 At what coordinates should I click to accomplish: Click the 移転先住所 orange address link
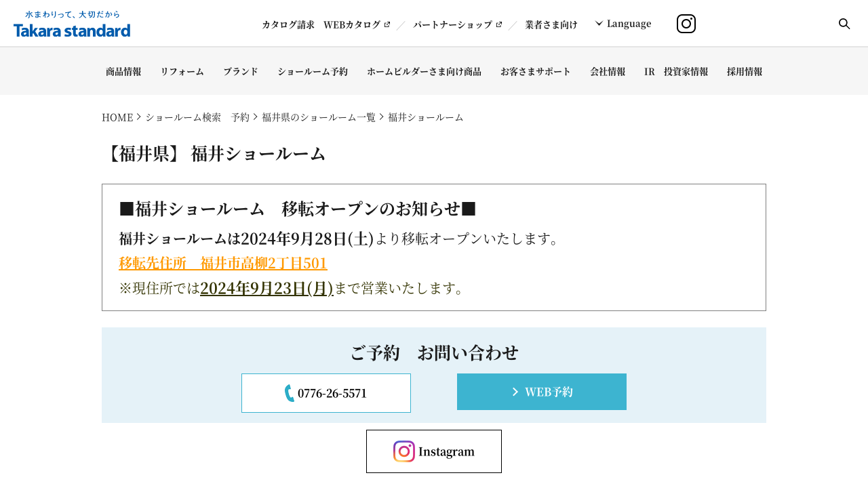click(223, 263)
